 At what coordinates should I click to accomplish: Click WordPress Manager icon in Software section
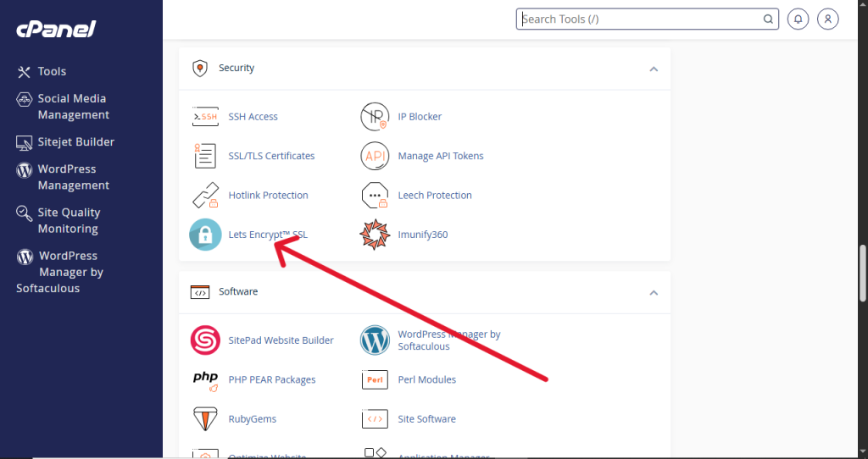click(x=375, y=340)
